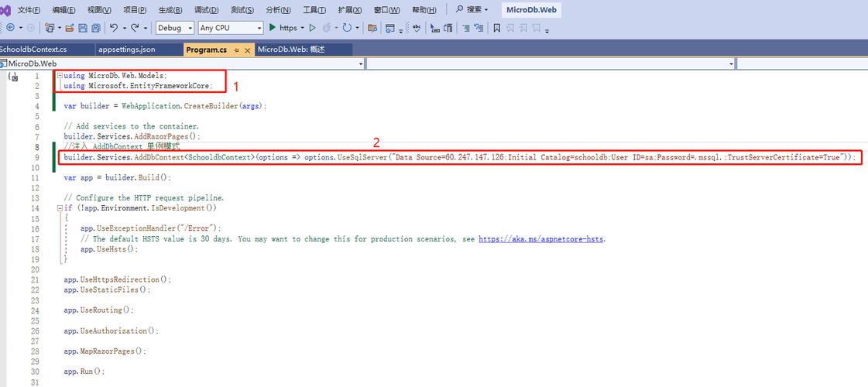Switch to the appsettings.json tab
Image resolution: width=868 pixels, height=387 pixels.
pos(127,49)
